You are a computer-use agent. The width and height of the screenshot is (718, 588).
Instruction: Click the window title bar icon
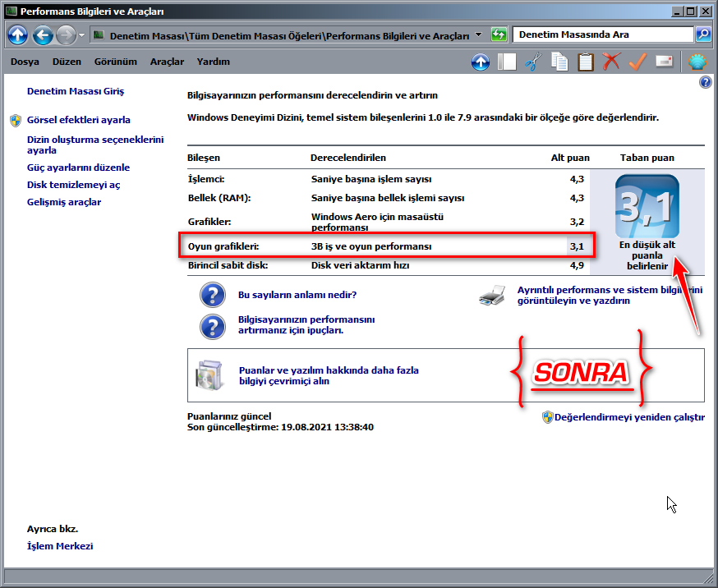12,11
